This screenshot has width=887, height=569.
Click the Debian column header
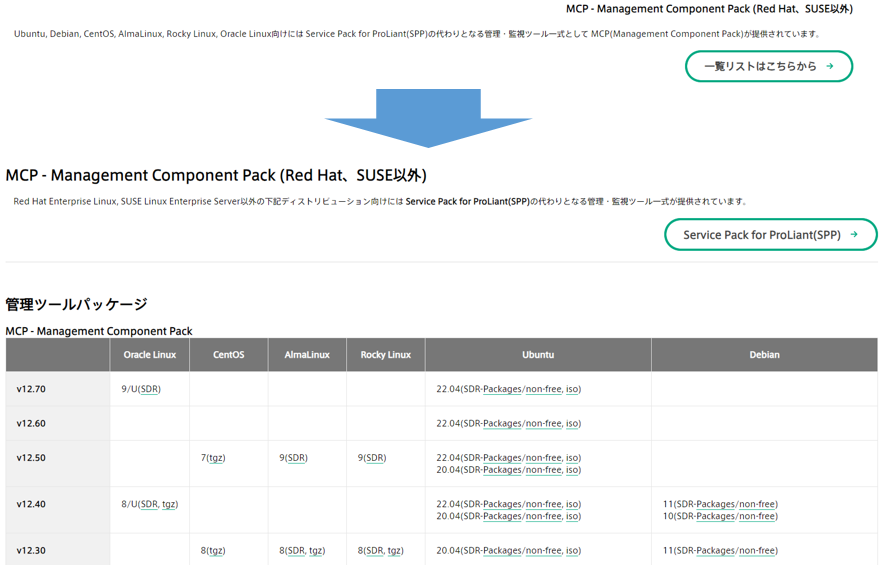(764, 355)
